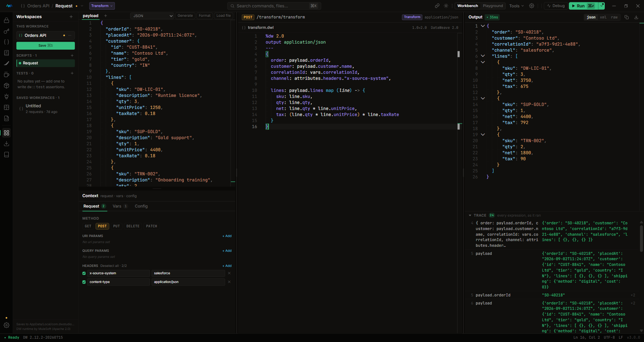Open the key icon in left sidebar
This screenshot has width=644, height=342.
coord(6,31)
